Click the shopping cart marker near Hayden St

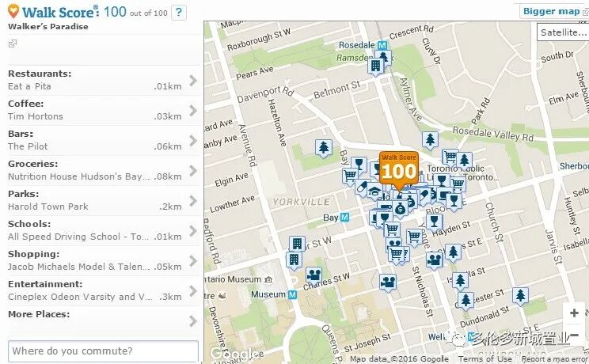coord(414,237)
